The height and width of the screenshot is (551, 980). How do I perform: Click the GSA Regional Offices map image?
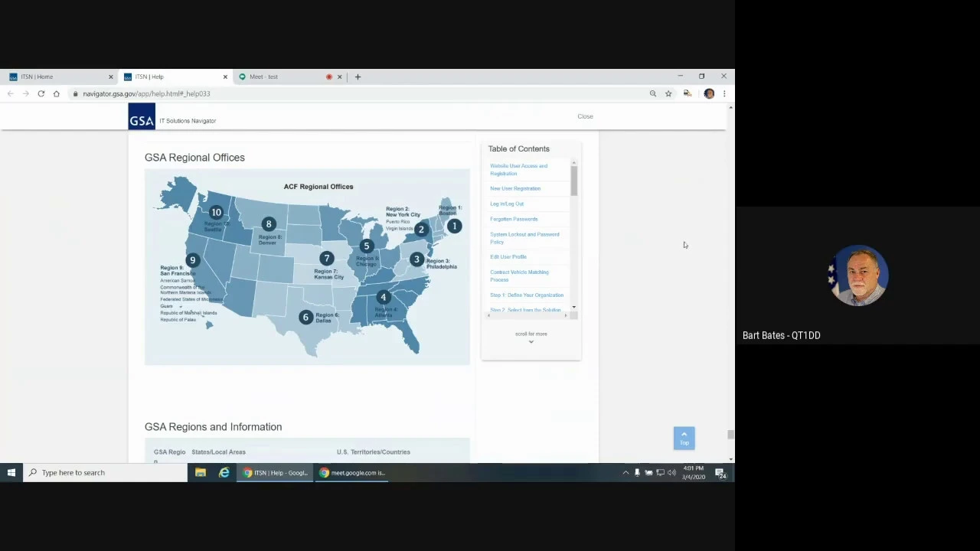pos(307,266)
